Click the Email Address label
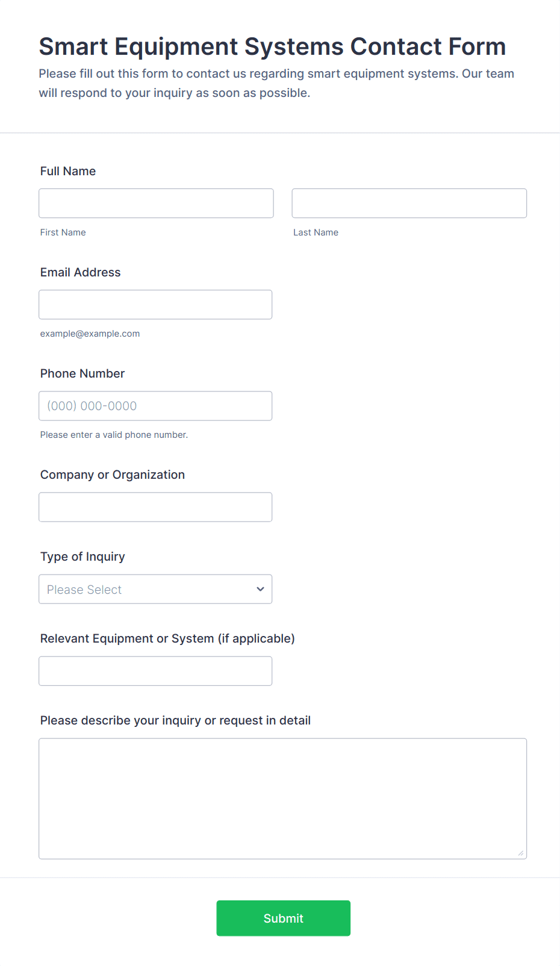The height and width of the screenshot is (966, 560). click(81, 272)
